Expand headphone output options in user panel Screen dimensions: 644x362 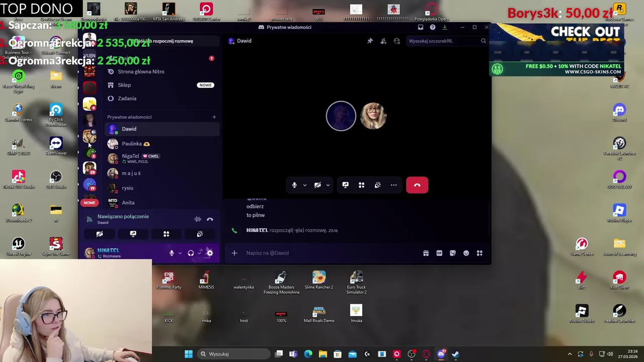click(199, 253)
